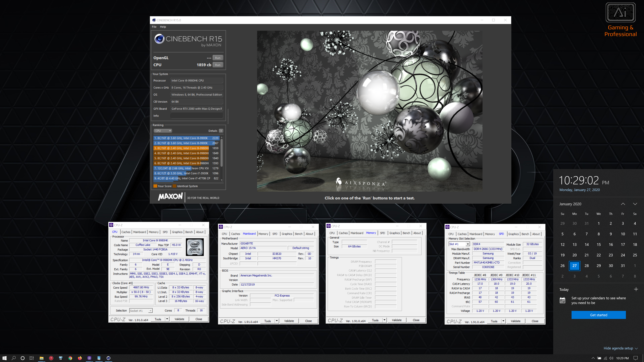This screenshot has width=644, height=362.
Task: Select ranking entry 1 scoring 2220
Action: click(x=186, y=138)
